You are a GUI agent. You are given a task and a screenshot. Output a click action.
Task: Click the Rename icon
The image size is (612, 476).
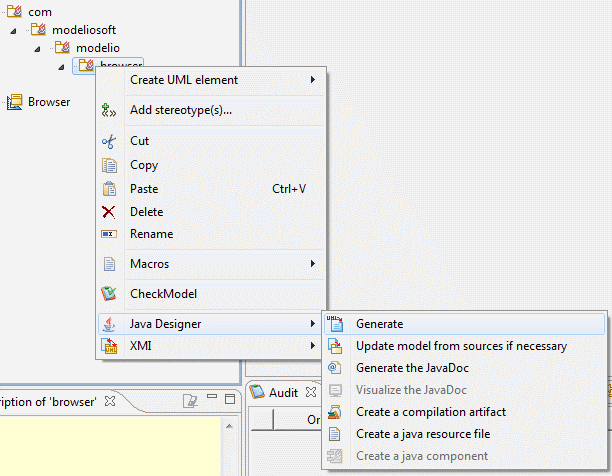(109, 234)
